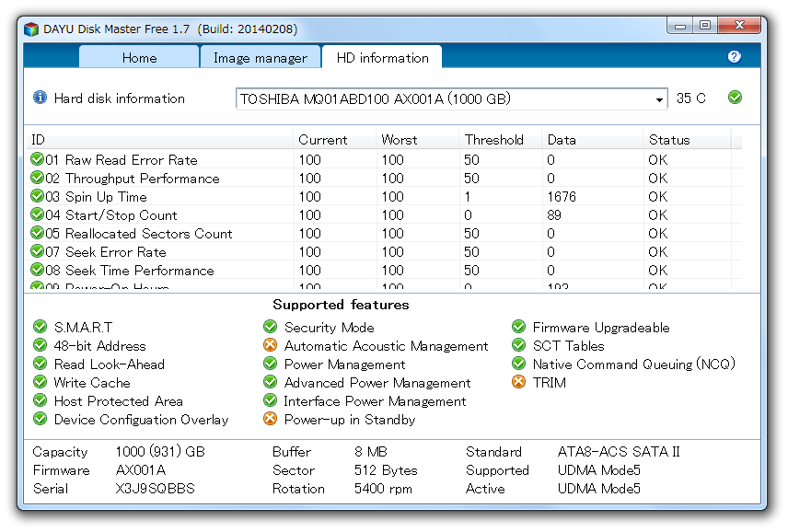The width and height of the screenshot is (788, 532).
Task: Click the Firmware Upgradeable check icon
Action: 518,327
